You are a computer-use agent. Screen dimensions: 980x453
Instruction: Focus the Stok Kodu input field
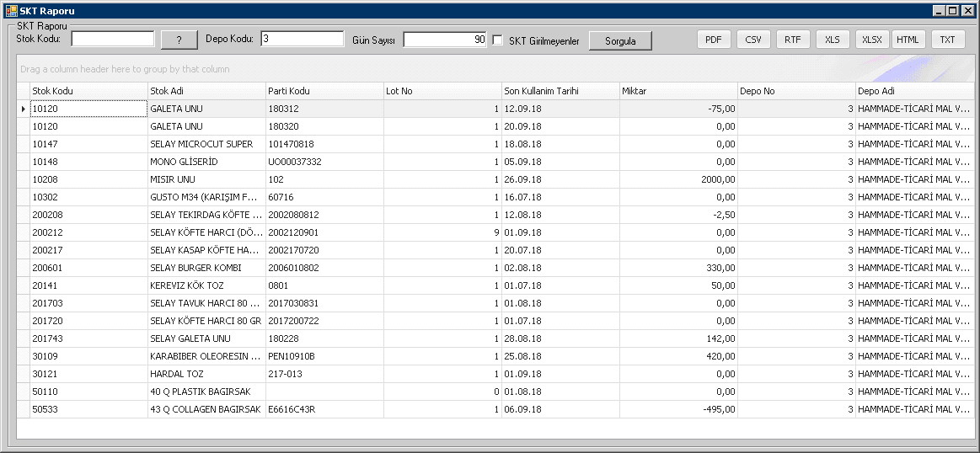coord(112,39)
